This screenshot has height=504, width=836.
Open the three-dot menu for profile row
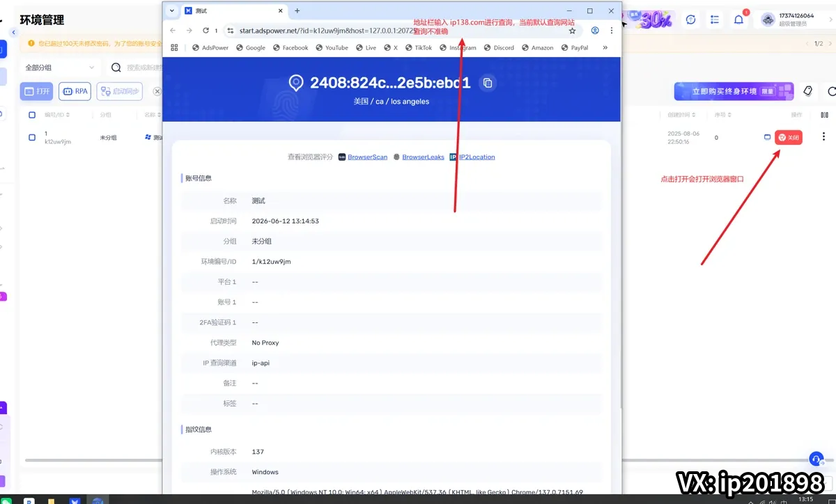click(824, 137)
